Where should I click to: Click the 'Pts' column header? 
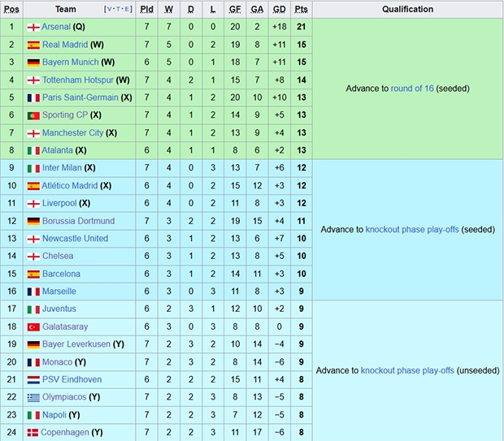pos(301,10)
